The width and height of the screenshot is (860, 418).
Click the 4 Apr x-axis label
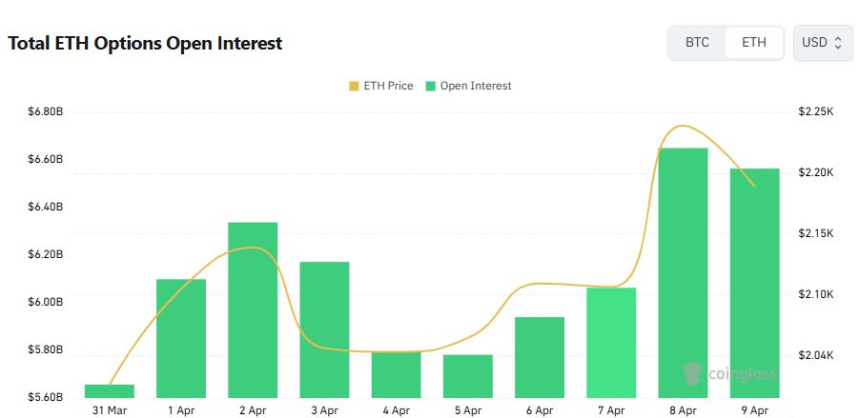[396, 410]
